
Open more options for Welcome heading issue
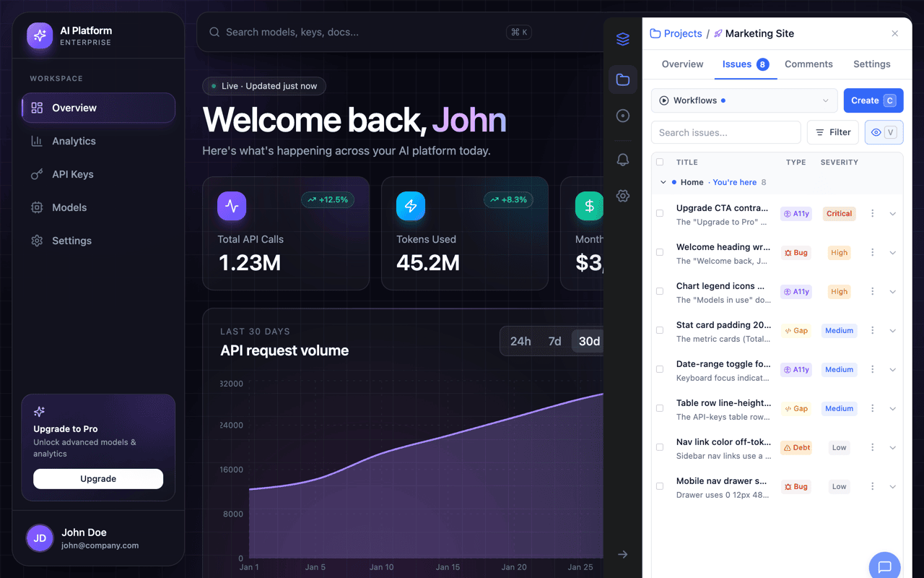pos(872,253)
